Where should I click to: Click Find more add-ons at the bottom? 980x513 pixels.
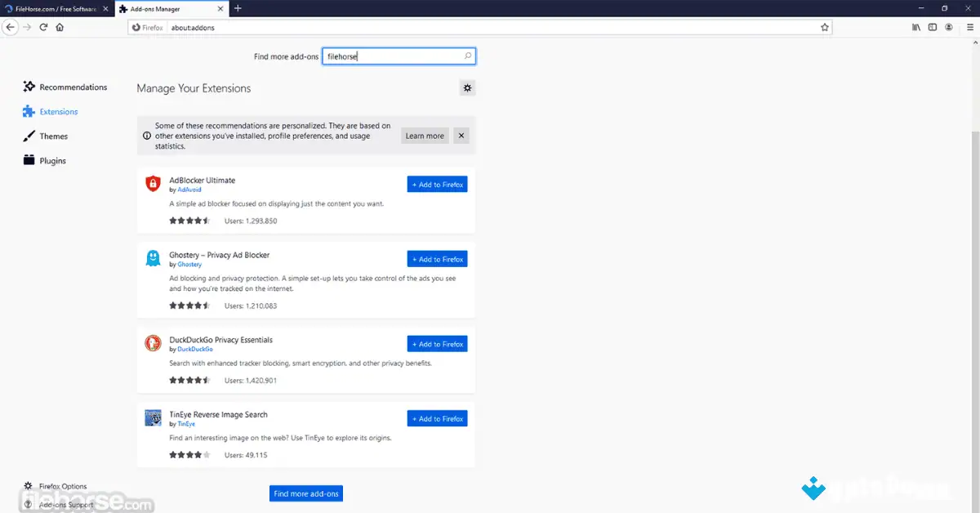[305, 493]
